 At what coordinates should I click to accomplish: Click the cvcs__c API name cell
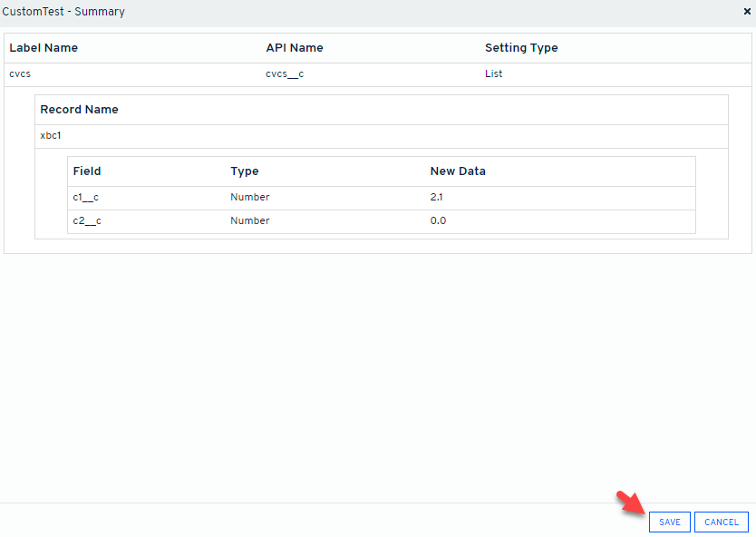(284, 74)
